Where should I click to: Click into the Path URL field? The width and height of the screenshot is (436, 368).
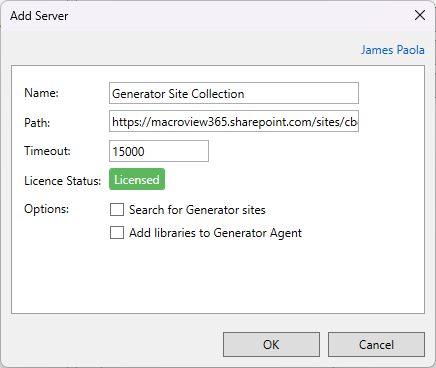(234, 121)
